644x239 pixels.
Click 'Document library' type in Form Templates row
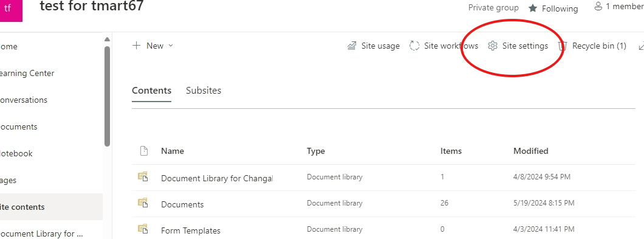point(335,229)
